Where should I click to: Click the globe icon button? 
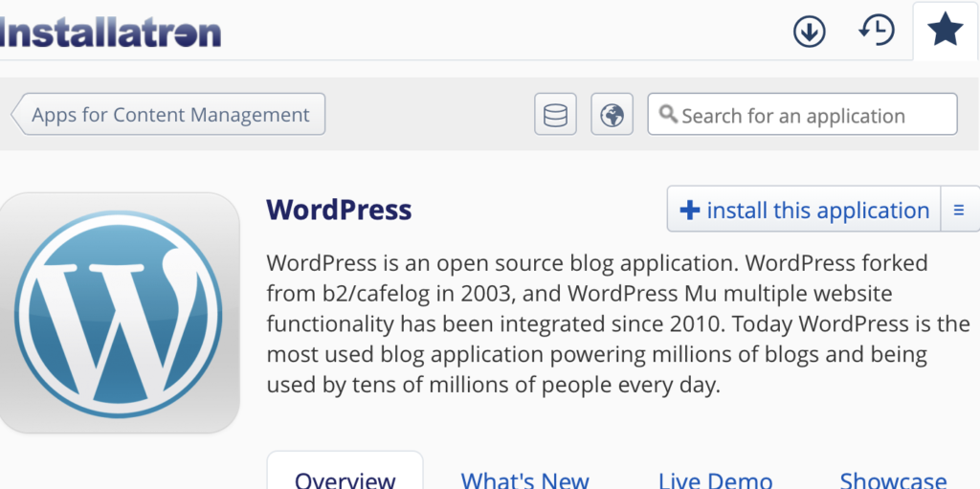[x=612, y=115]
